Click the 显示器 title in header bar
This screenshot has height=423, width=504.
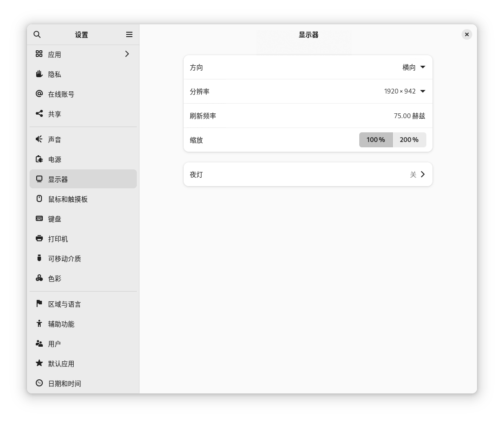(x=308, y=35)
